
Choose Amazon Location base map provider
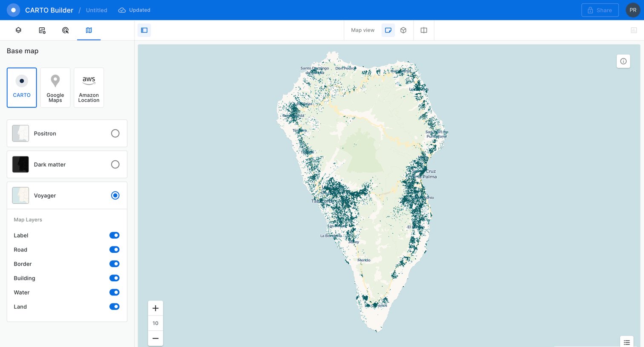[89, 87]
